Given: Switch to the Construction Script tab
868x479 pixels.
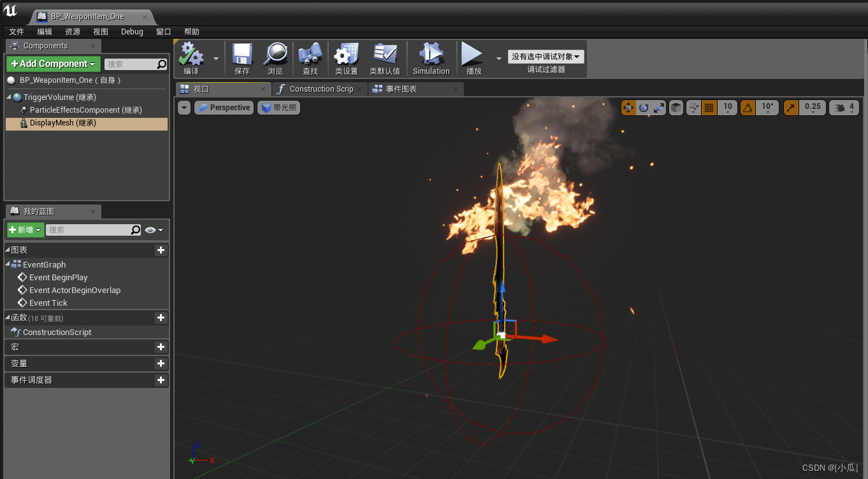Looking at the screenshot, I should (319, 89).
